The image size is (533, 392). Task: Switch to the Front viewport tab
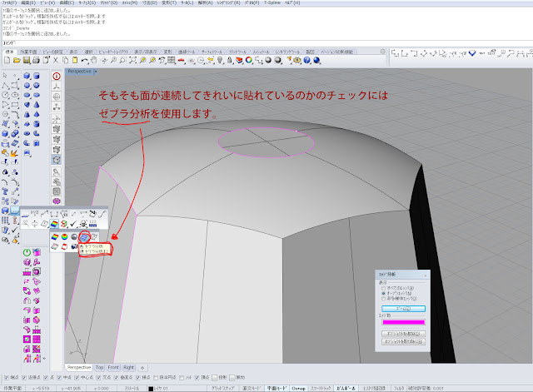pos(113,368)
